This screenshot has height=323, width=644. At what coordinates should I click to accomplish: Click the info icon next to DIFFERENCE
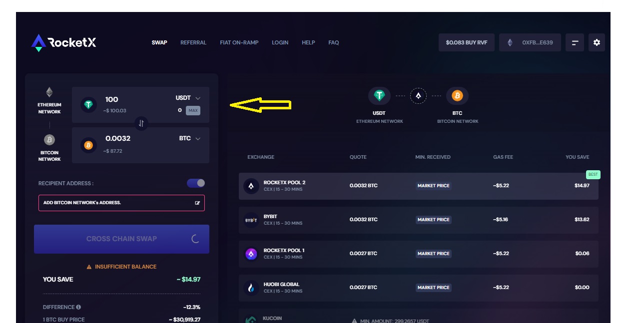78,307
